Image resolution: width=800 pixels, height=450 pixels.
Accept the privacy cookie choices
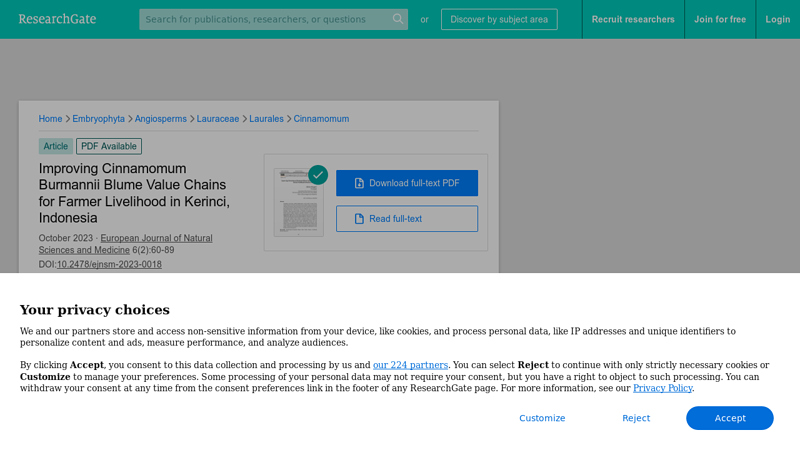click(729, 418)
